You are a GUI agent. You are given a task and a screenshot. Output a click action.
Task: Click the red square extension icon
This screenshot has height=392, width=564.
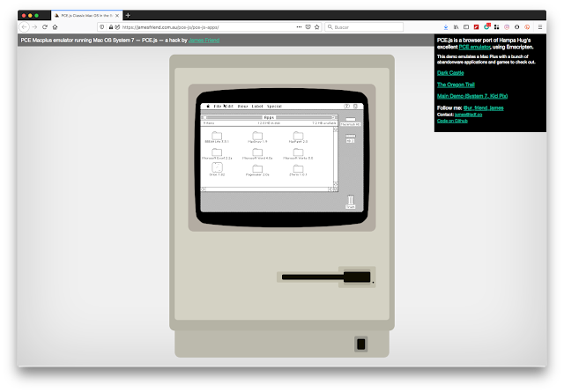pyautogui.click(x=476, y=27)
